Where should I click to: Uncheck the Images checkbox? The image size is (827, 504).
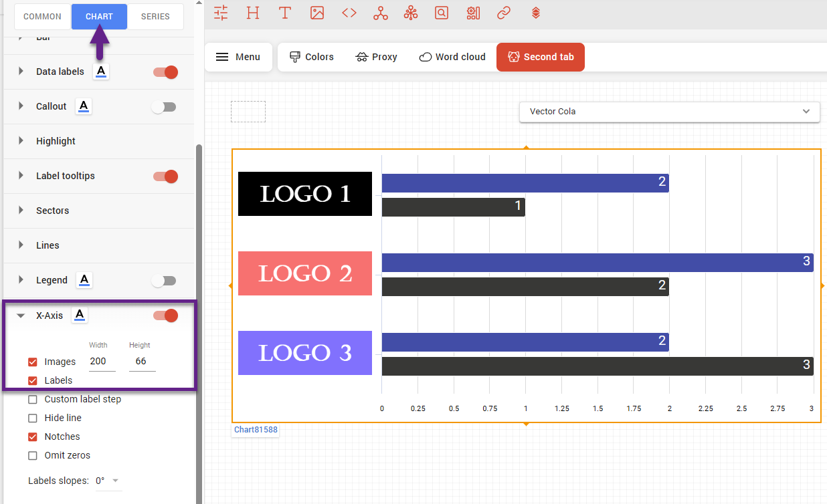(x=33, y=362)
